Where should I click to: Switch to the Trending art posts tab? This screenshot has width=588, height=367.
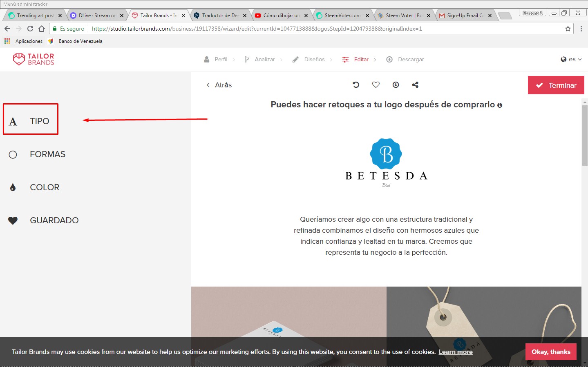(x=35, y=16)
